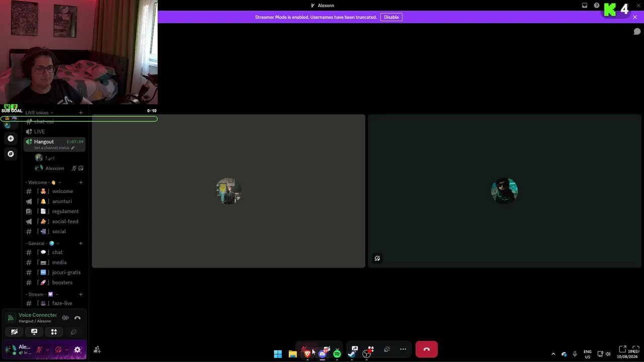Add a server with the plus icon
Image resolution: width=644 pixels, height=362 pixels.
pyautogui.click(x=11, y=138)
